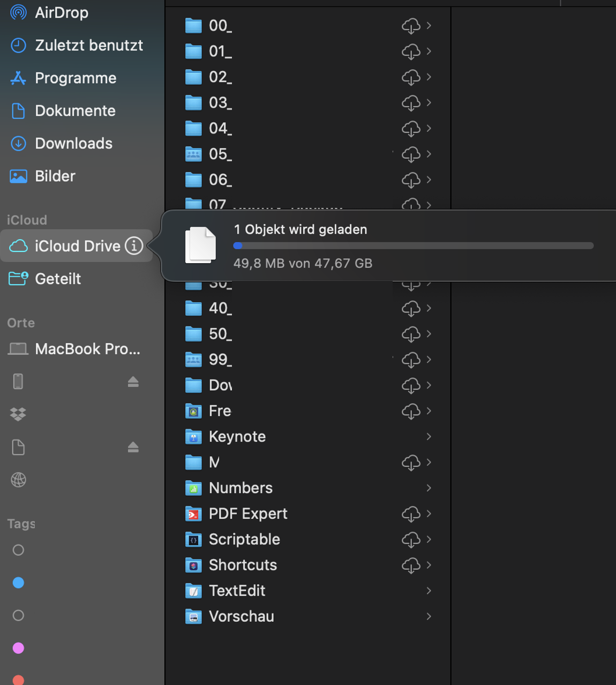
Task: Select the empty tag below the blue tag
Action: [18, 615]
